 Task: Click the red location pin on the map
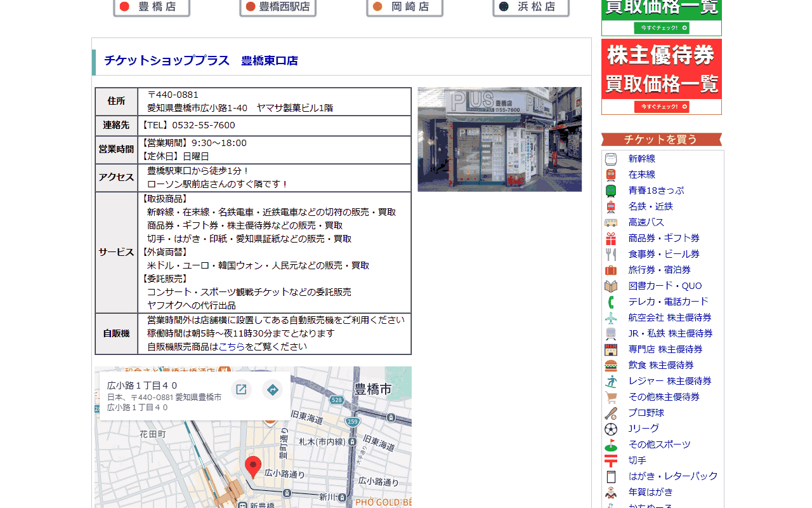point(253,467)
